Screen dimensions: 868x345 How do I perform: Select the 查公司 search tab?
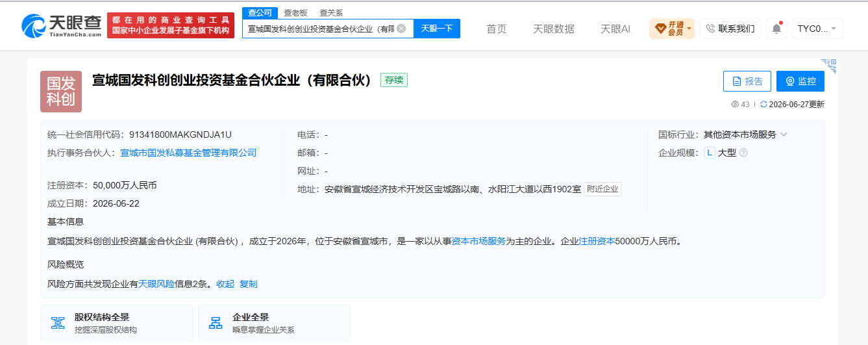pyautogui.click(x=260, y=12)
